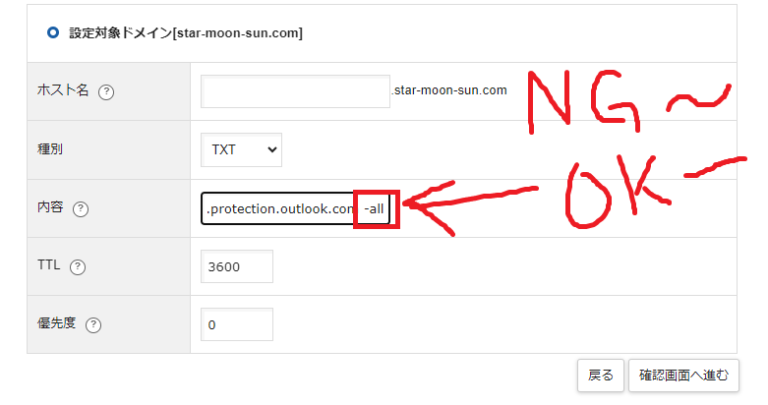Image resolution: width=768 pixels, height=405 pixels.
Task: Show help for the 優先度 field
Action: point(93,325)
